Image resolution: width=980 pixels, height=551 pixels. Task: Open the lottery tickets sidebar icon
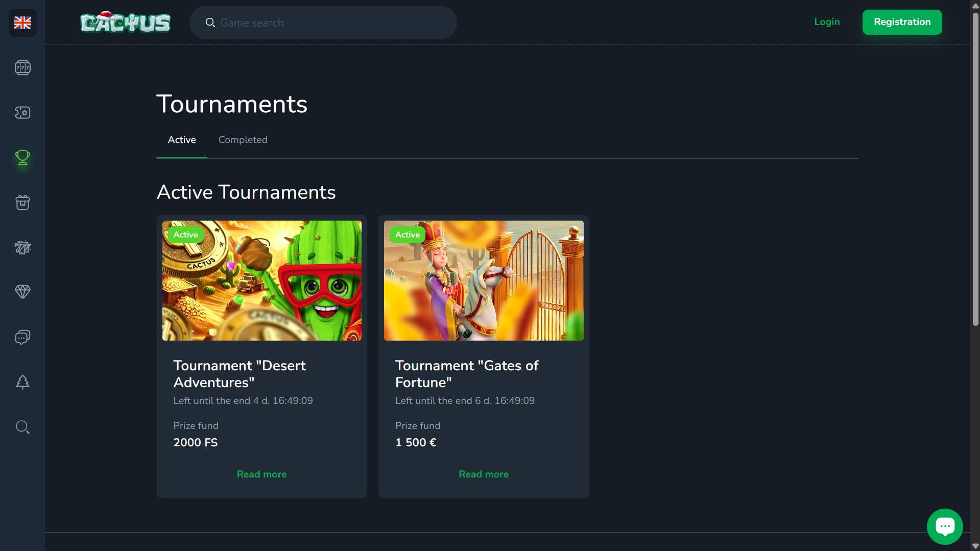click(22, 248)
